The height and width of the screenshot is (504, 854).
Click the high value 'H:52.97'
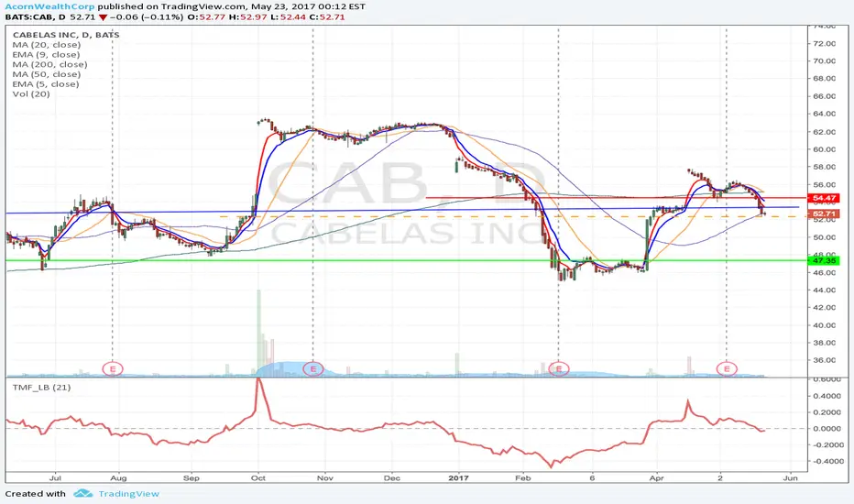click(x=246, y=16)
